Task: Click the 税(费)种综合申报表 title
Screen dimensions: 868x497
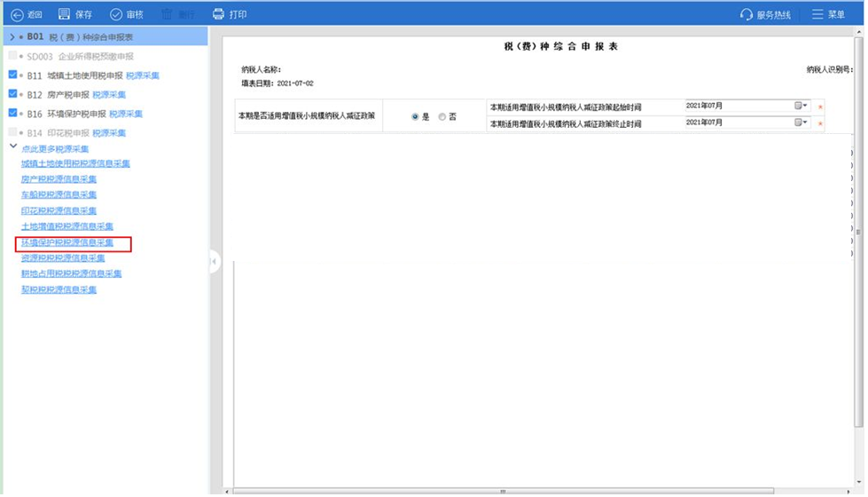Action: (x=560, y=46)
